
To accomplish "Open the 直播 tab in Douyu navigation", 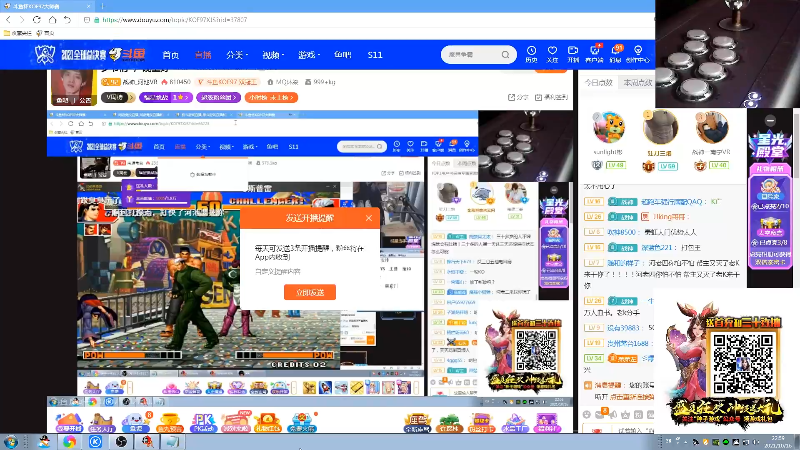I will pyautogui.click(x=203, y=55).
